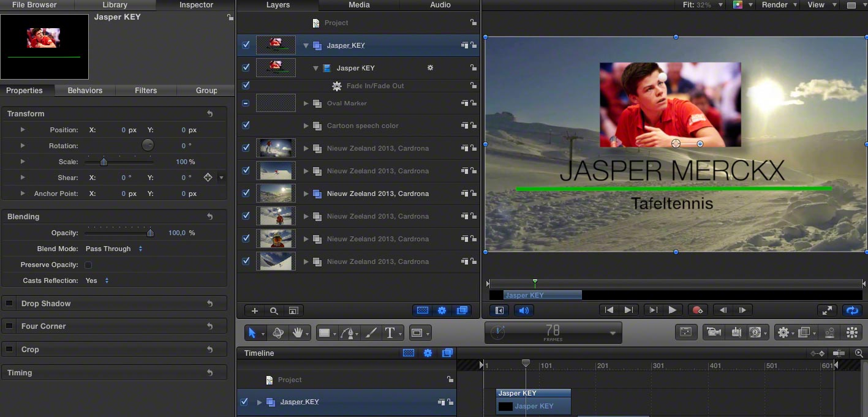Screen dimensions: 868x417
Task: Expand the Cartoon speech color group
Action: [x=306, y=126]
